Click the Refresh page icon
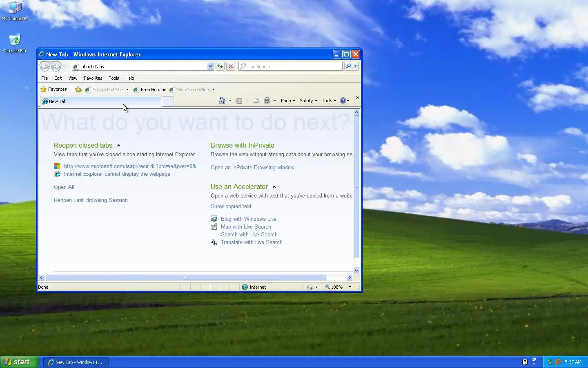This screenshot has width=588, height=368. [220, 66]
